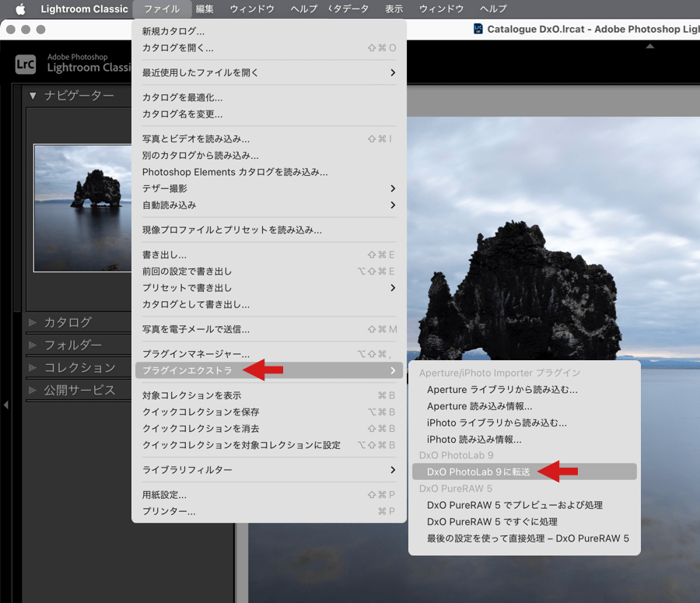
Task: Select Aperture ライブラリから読み込む...
Action: (524, 390)
